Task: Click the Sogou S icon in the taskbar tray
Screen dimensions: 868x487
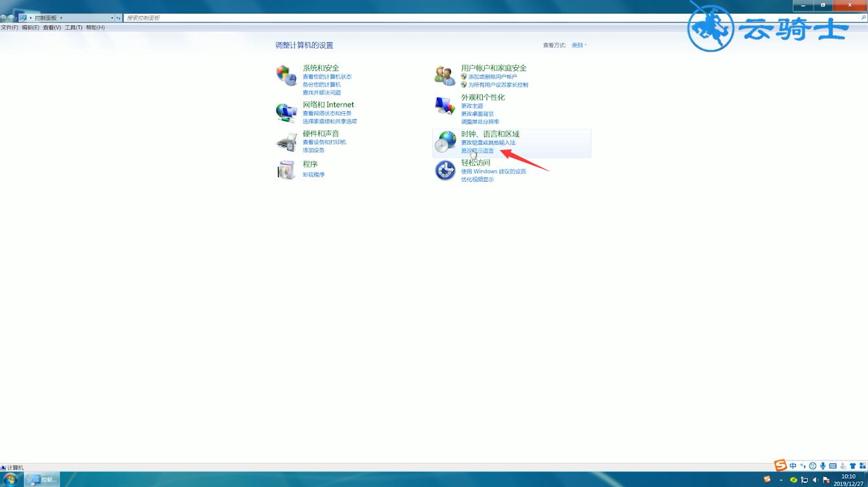Action: (767, 479)
